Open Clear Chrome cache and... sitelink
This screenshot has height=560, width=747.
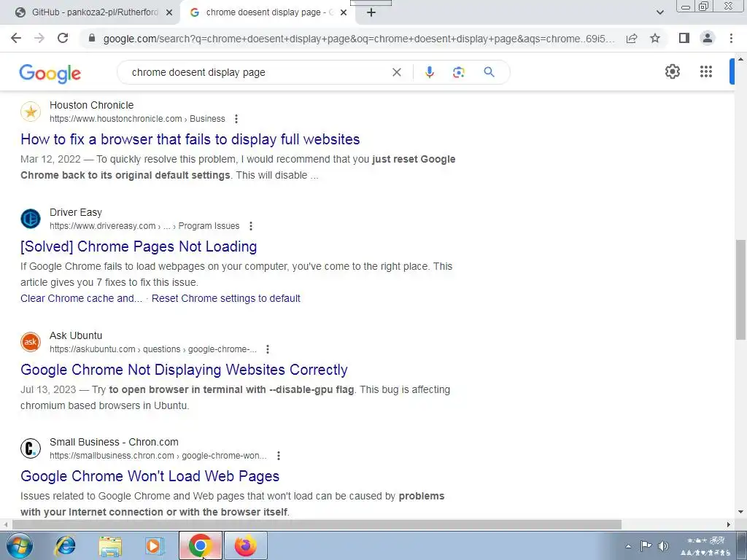(x=82, y=298)
